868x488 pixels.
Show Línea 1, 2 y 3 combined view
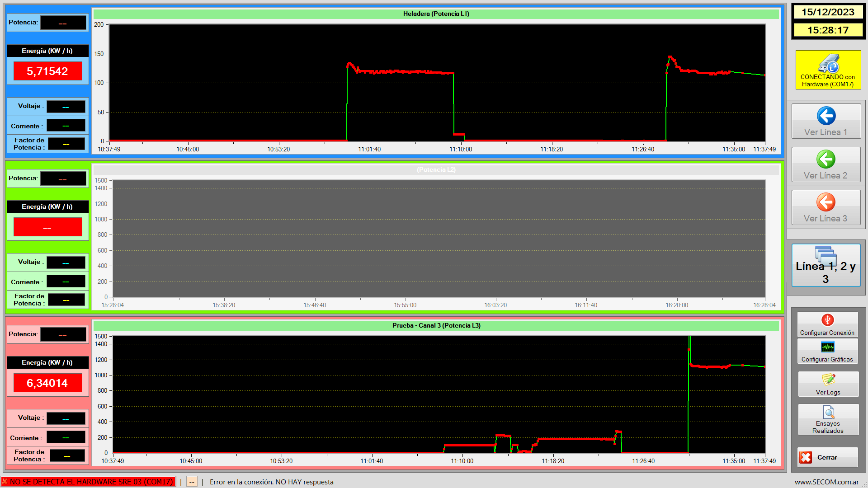pos(826,266)
